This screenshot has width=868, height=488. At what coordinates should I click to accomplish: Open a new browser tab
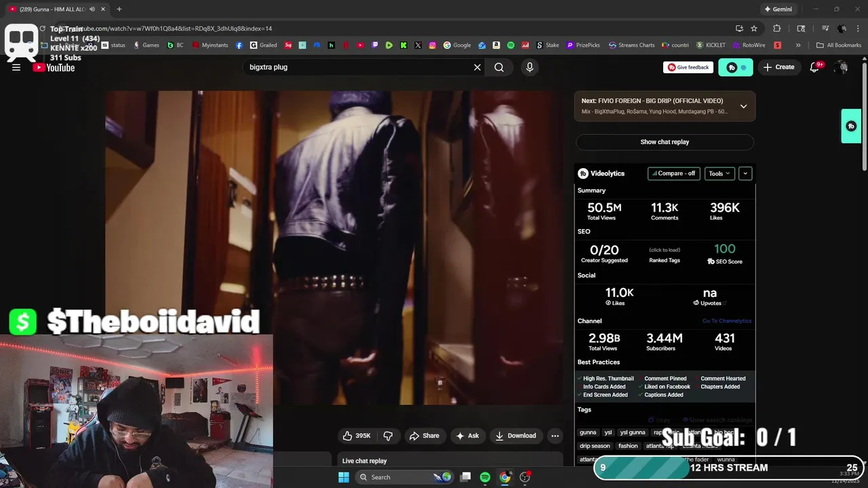(119, 9)
